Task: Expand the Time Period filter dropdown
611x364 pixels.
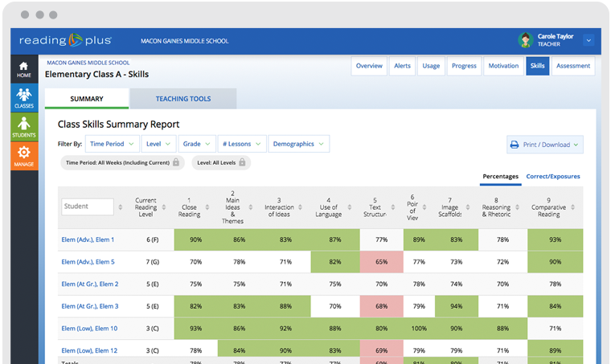Action: point(111,144)
